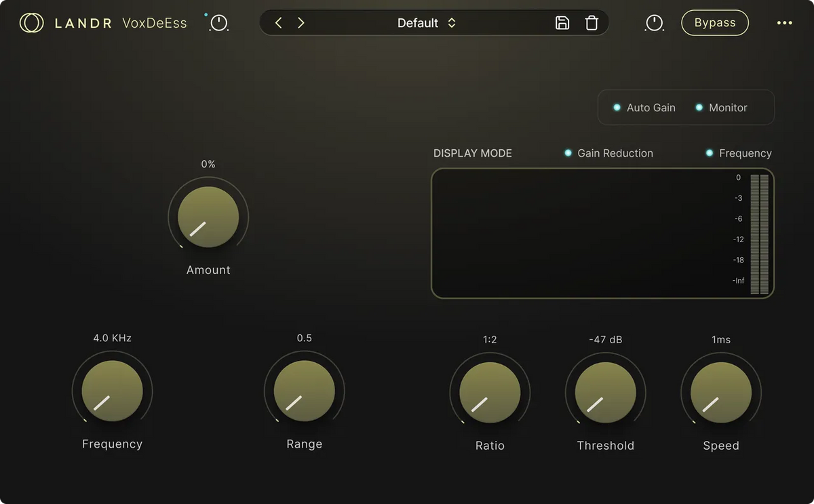Toggle the Auto Gain option
This screenshot has height=504, width=814.
point(644,108)
